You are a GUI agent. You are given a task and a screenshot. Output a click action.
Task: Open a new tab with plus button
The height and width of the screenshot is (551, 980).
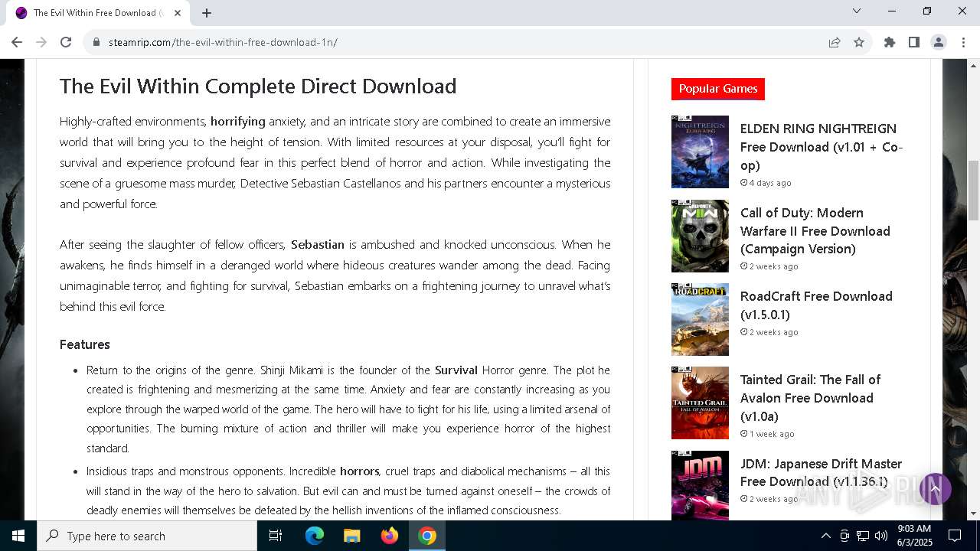pos(207,13)
